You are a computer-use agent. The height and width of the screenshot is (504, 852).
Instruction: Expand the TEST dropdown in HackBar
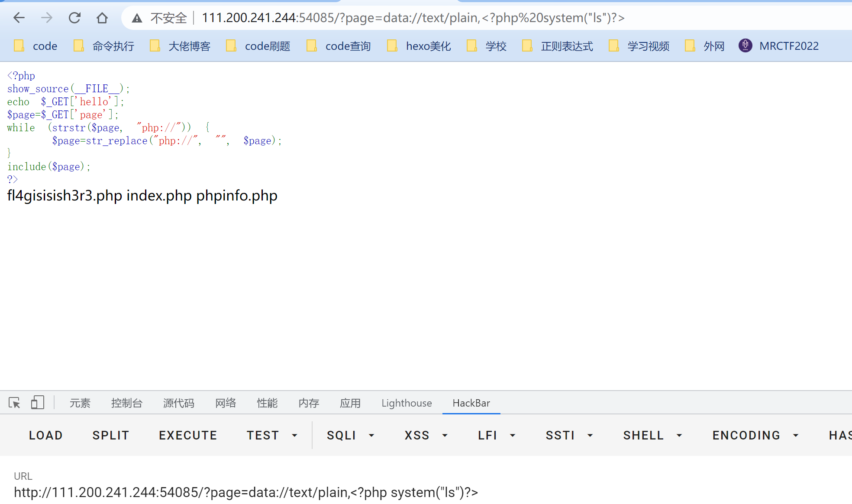272,435
